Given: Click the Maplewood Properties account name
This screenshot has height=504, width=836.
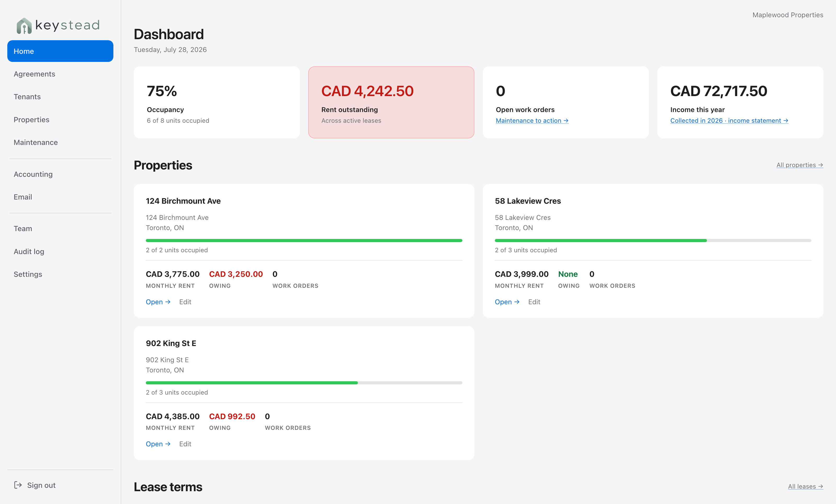Looking at the screenshot, I should 788,15.
